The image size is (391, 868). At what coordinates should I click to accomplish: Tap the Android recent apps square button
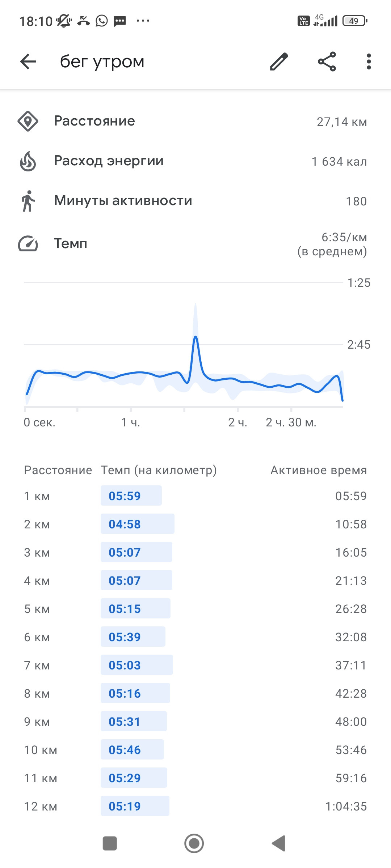110,843
